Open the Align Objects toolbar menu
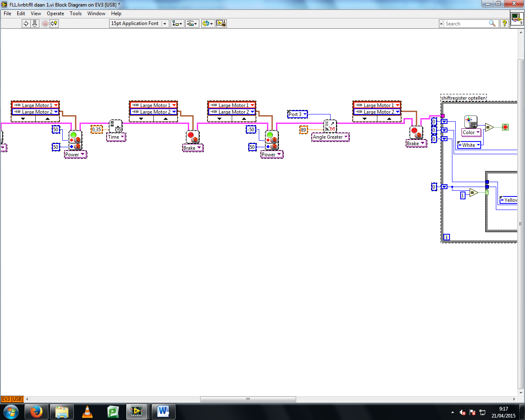 (x=177, y=24)
